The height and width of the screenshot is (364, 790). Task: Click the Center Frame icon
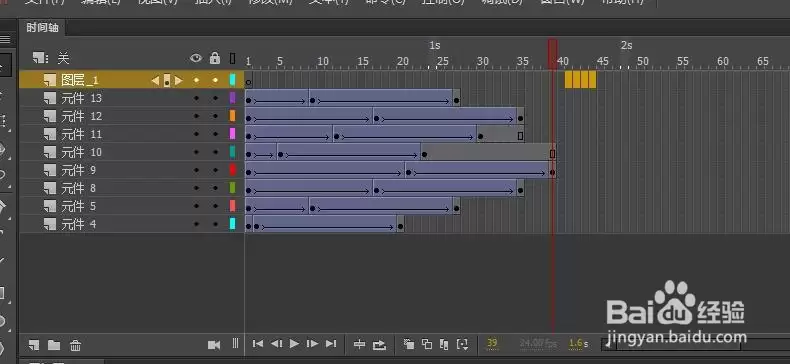coord(359,344)
